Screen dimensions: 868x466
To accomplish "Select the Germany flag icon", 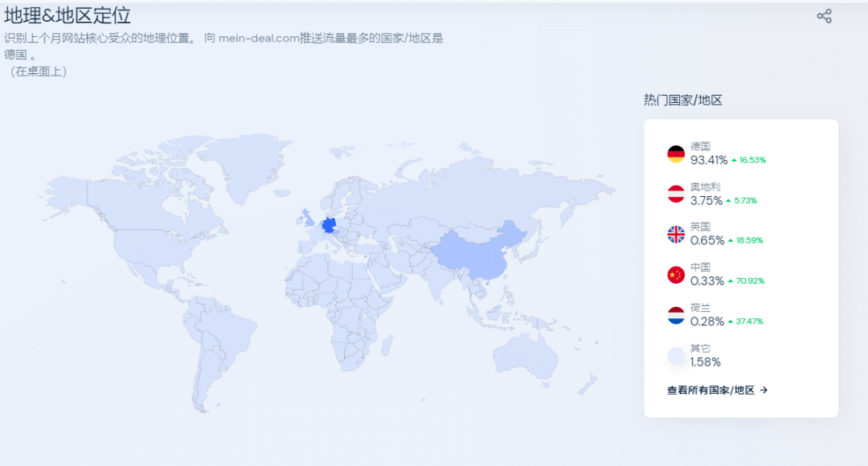I will click(x=676, y=154).
